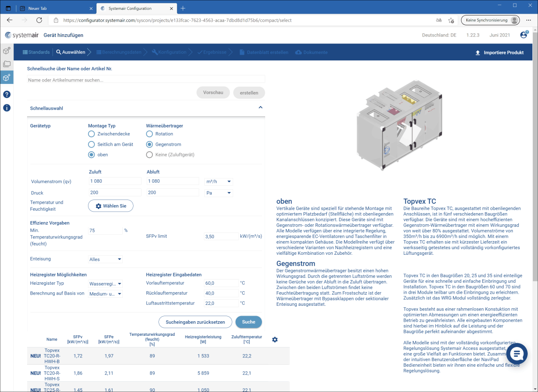The width and height of the screenshot is (538, 392).
Task: Click the Suche button
Action: coord(249,322)
